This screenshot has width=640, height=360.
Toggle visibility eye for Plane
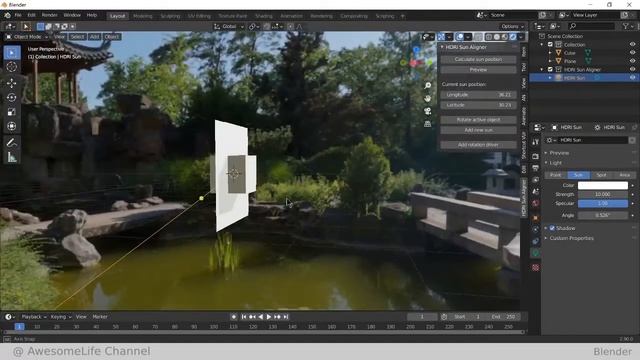(x=632, y=61)
